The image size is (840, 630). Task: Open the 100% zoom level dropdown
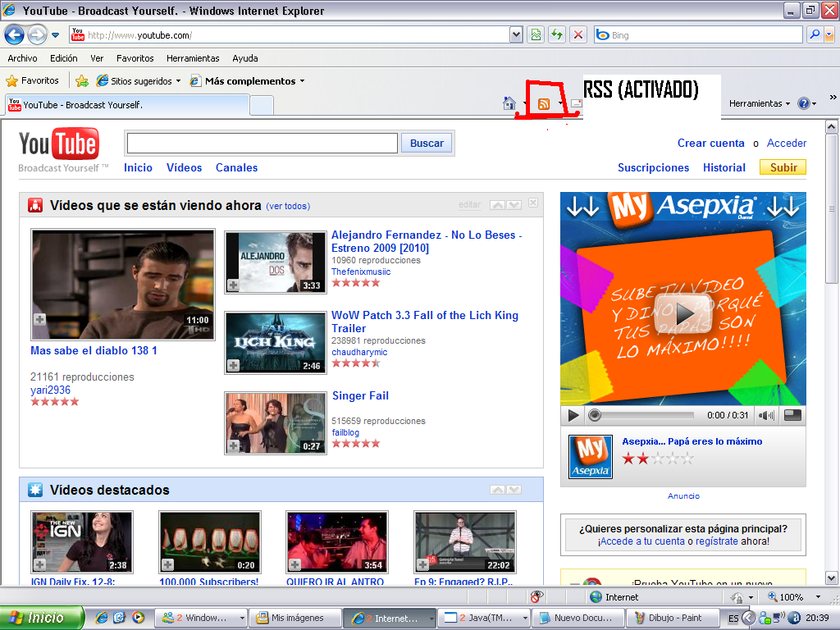pyautogui.click(x=818, y=597)
